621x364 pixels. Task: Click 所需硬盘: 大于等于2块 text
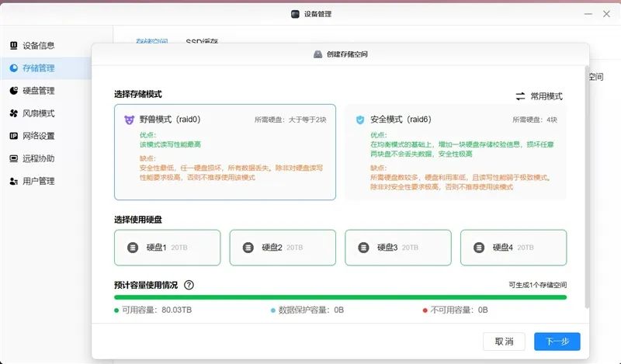pyautogui.click(x=290, y=120)
